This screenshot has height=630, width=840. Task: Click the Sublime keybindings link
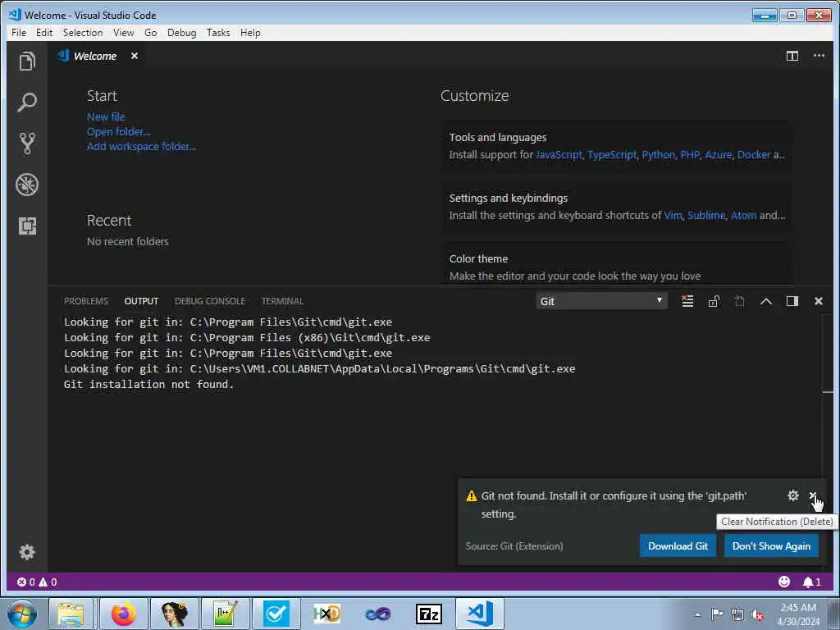pos(706,216)
